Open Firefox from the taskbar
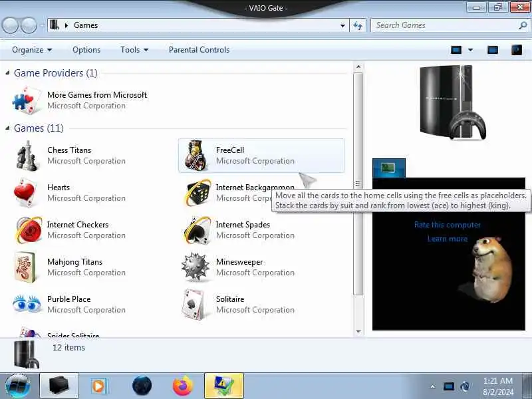The width and height of the screenshot is (532, 399). [x=182, y=386]
